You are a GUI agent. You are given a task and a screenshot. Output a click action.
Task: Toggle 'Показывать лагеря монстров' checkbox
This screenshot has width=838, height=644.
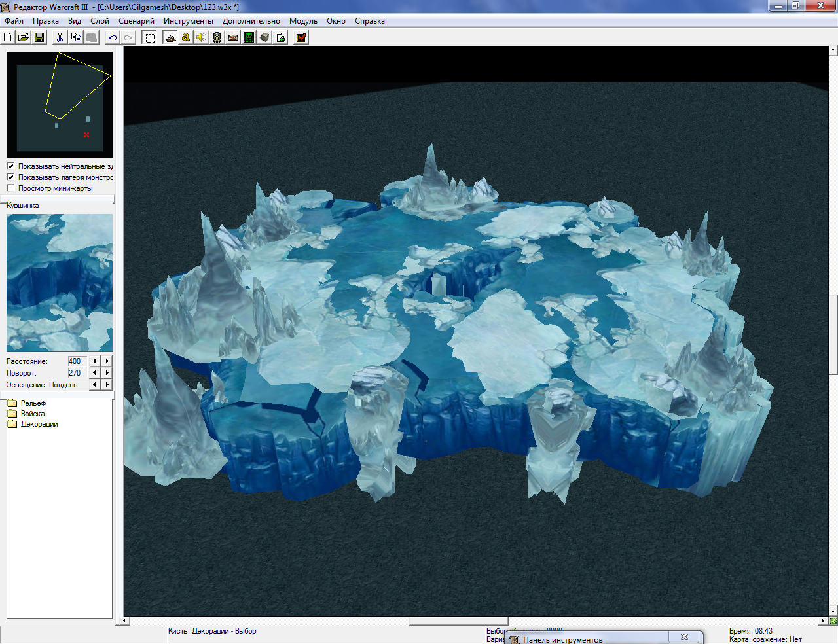pos(10,177)
